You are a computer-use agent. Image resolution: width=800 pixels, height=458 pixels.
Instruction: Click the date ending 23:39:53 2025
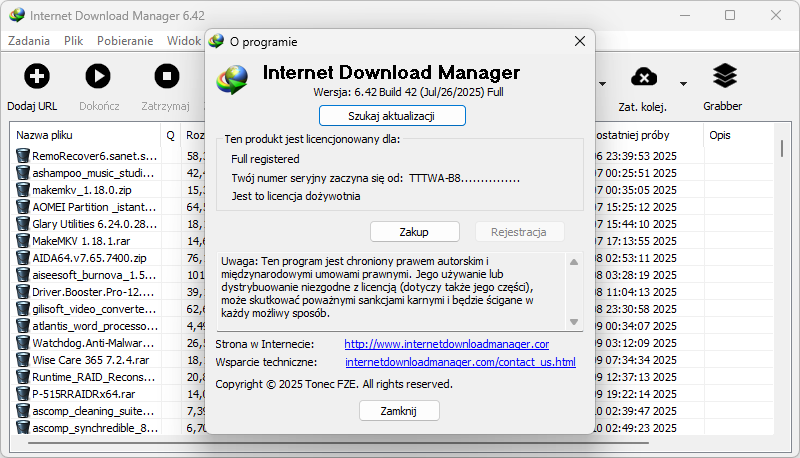tap(636, 156)
